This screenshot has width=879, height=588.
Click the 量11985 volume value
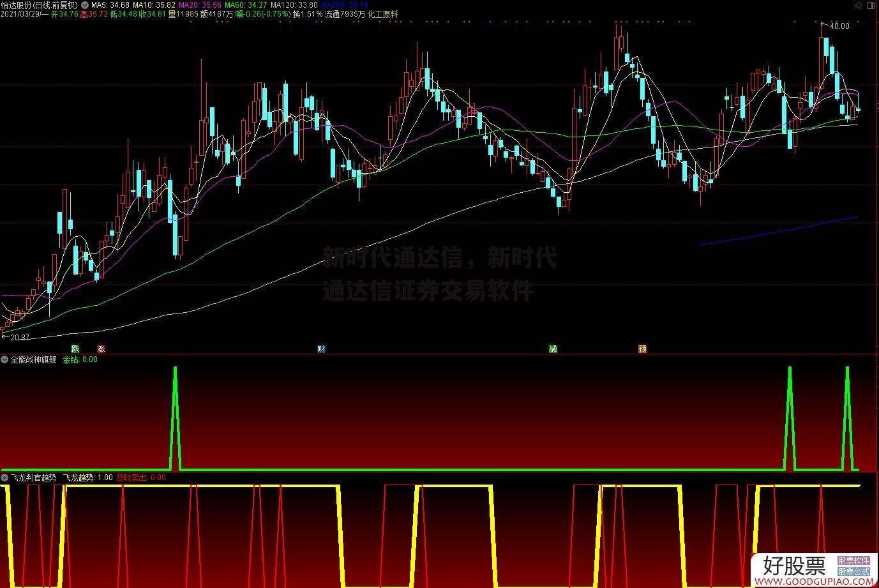pyautogui.click(x=183, y=14)
